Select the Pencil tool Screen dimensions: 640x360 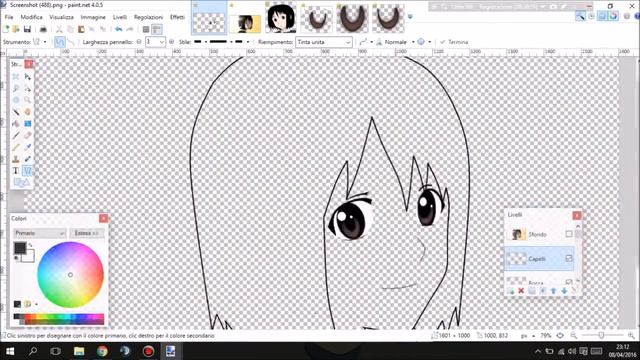click(16, 147)
